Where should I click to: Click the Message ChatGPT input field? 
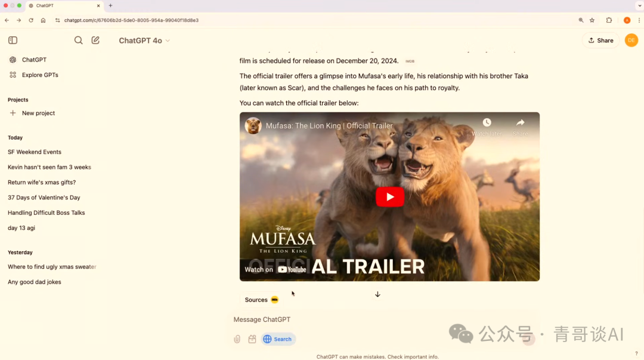pyautogui.click(x=358, y=320)
